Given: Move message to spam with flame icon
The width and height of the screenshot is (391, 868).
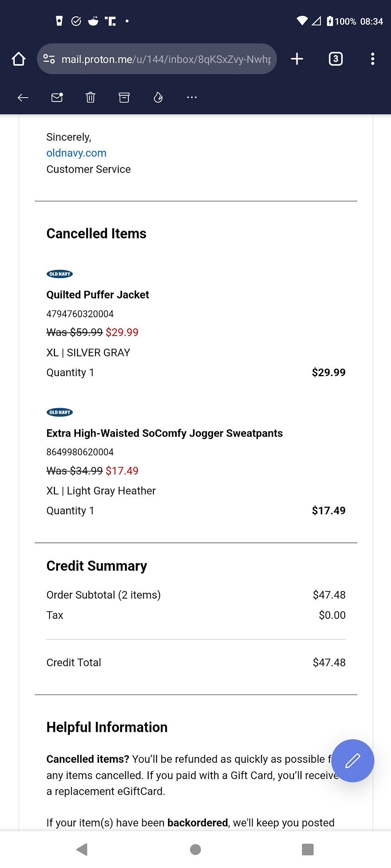Looking at the screenshot, I should pyautogui.click(x=158, y=98).
